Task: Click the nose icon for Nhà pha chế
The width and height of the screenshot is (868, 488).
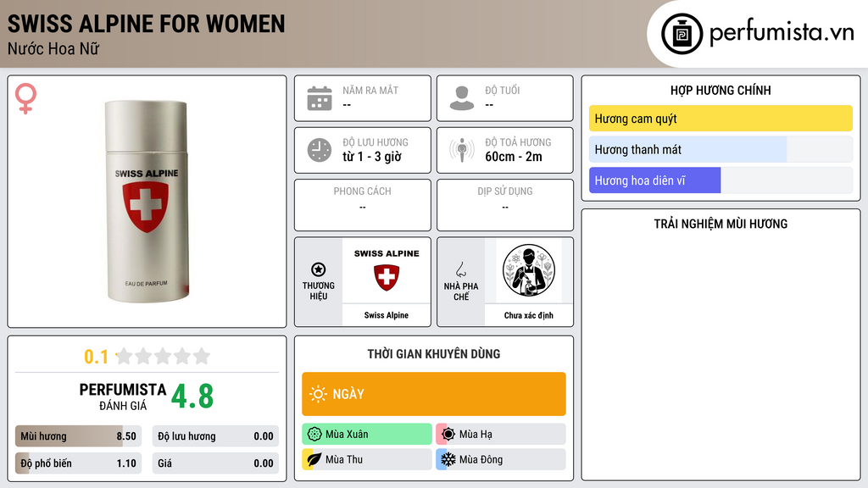Action: pyautogui.click(x=460, y=269)
